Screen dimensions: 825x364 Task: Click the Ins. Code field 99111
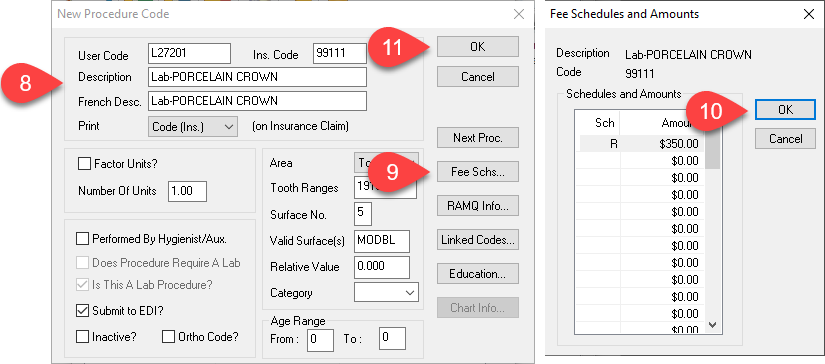tap(340, 54)
